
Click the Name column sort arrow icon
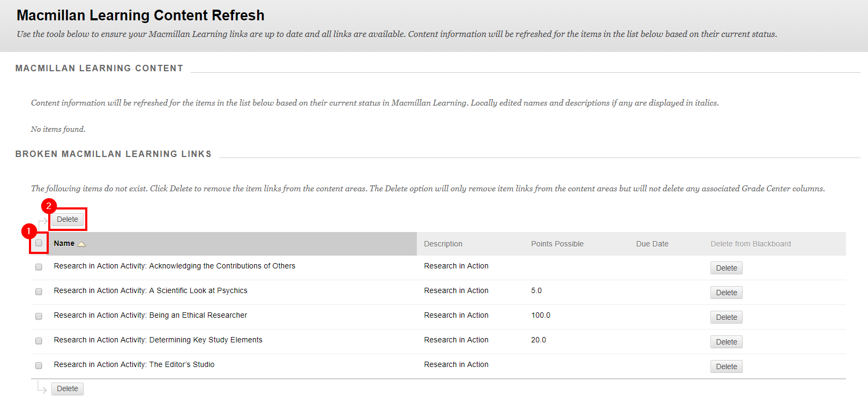point(81,244)
